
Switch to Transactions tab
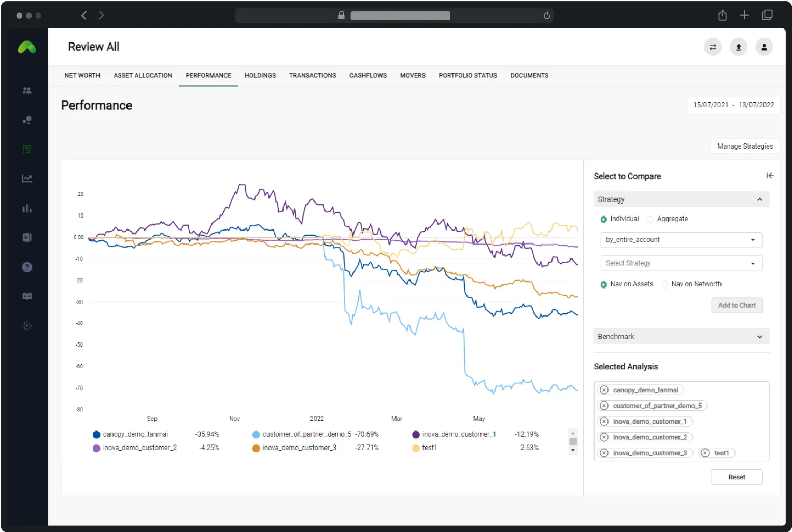tap(313, 75)
